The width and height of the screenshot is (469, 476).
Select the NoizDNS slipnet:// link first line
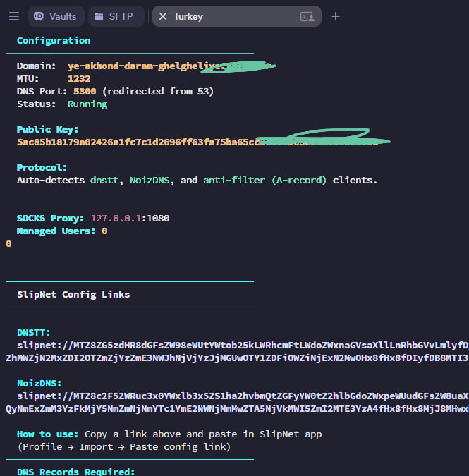point(243,396)
